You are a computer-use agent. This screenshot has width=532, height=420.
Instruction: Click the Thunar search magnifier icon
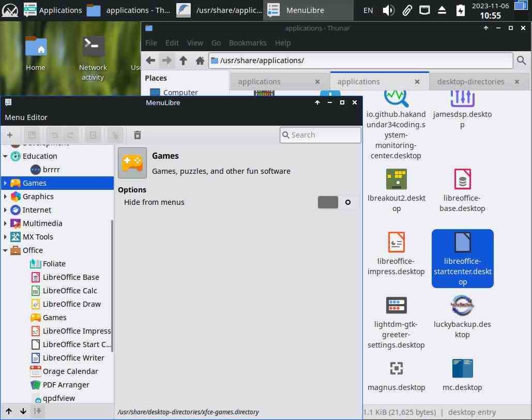click(x=522, y=61)
